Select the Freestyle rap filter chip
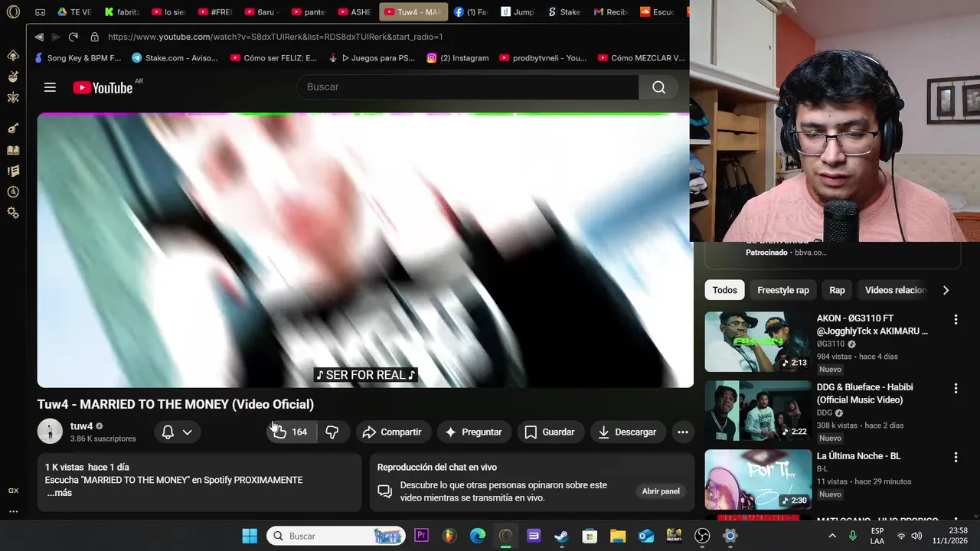Screen dimensions: 980x551 [x=783, y=290]
